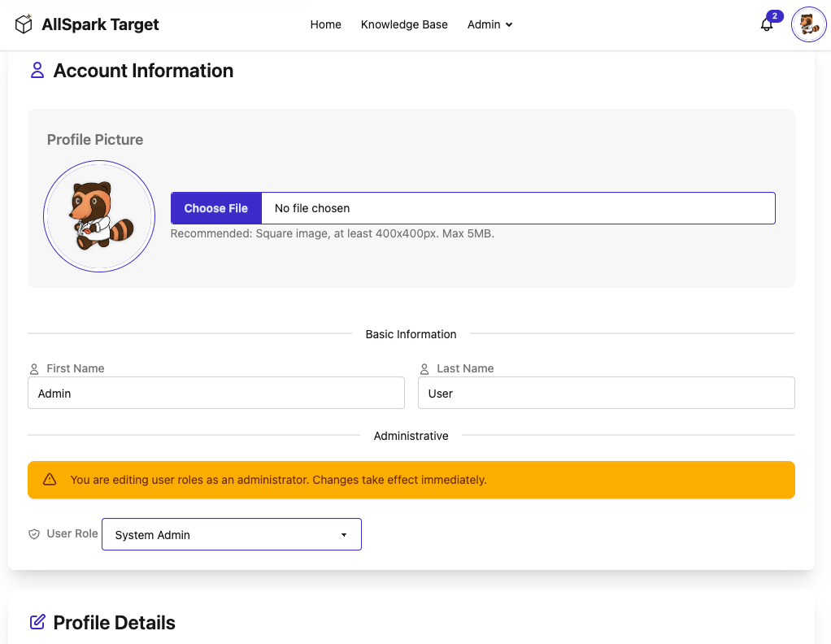Click the person icon beside Account Information
This screenshot has height=644, width=831.
36,72
